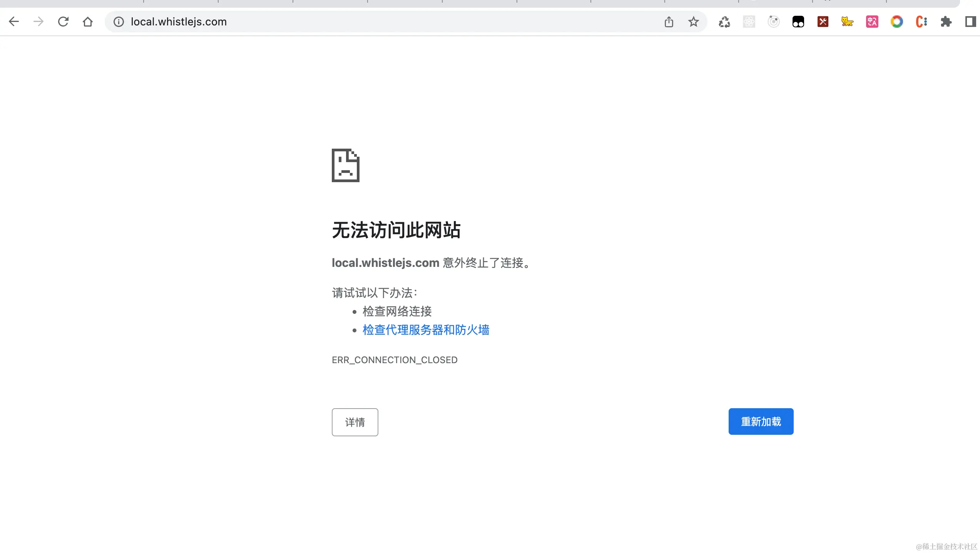Go to the home page icon

(x=88, y=22)
